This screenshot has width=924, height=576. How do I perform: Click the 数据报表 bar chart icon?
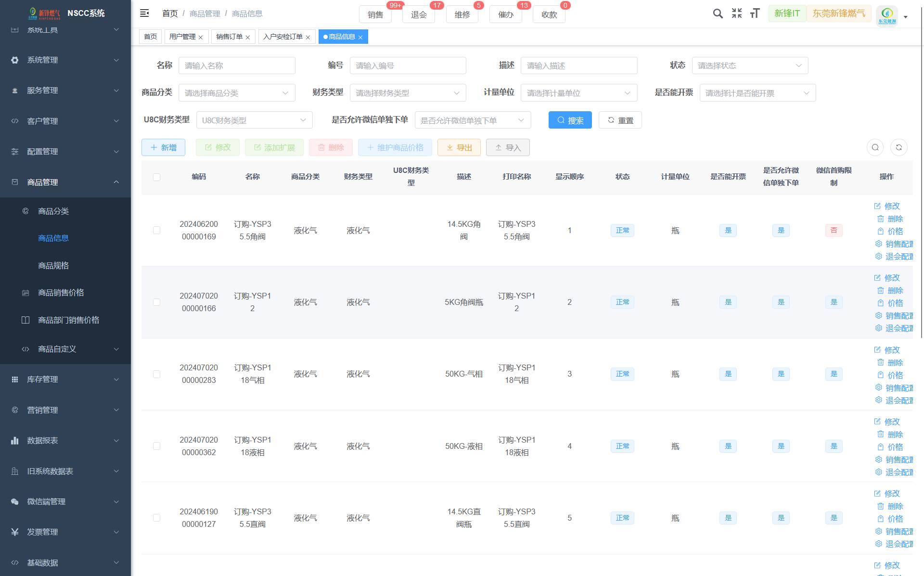pos(15,441)
